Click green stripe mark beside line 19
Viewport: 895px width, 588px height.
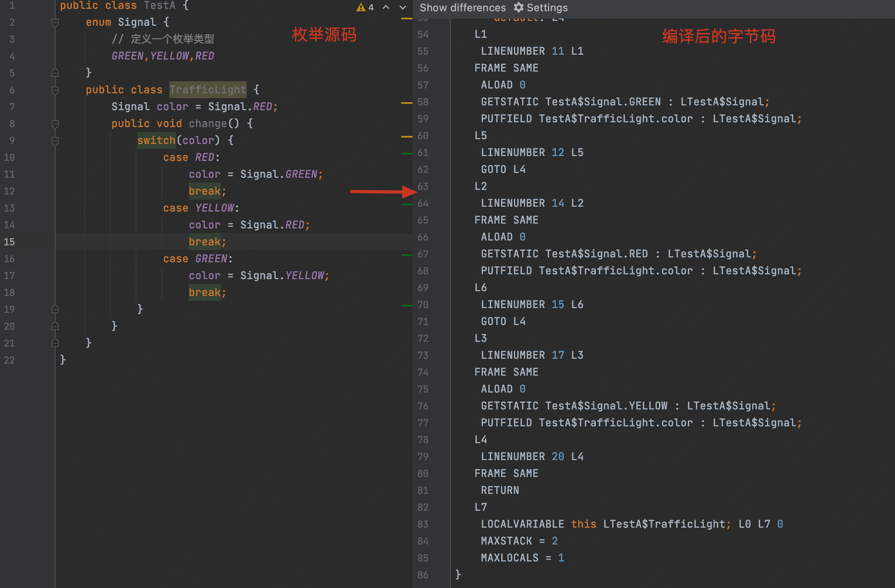(406, 306)
